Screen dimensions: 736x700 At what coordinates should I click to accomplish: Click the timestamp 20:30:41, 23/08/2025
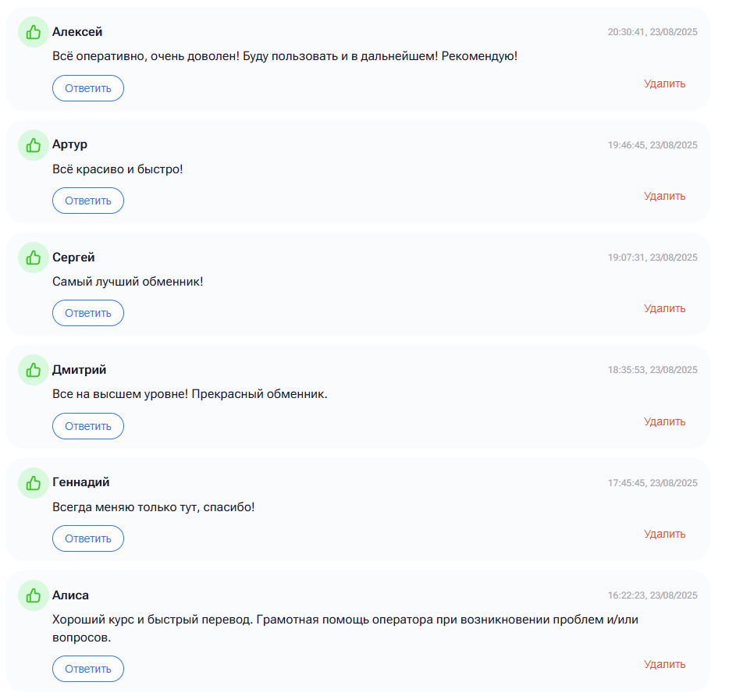[652, 32]
